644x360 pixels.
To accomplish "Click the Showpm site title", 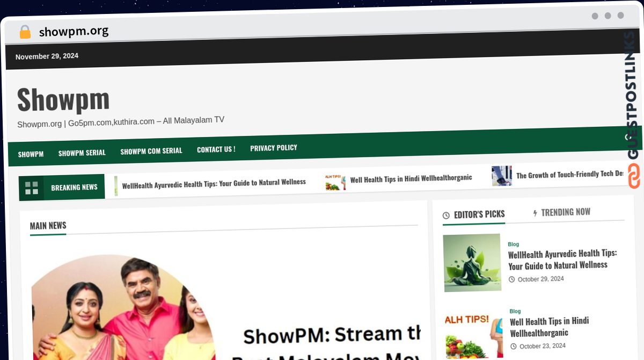I will point(63,99).
